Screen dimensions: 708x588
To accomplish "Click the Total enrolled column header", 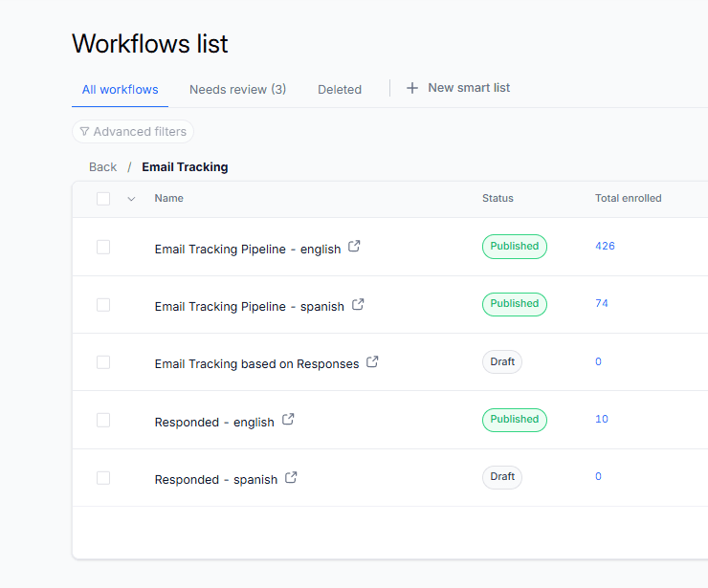I will (x=628, y=198).
